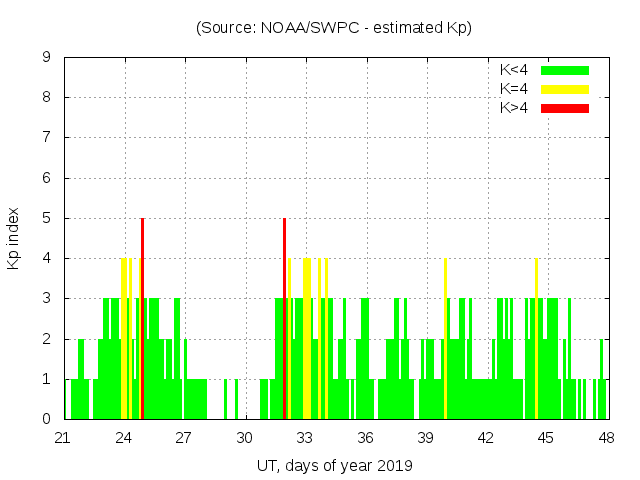Image resolution: width=640 pixels, height=480 pixels.
Task: Click the x-axis tick label 42
Action: 486,437
